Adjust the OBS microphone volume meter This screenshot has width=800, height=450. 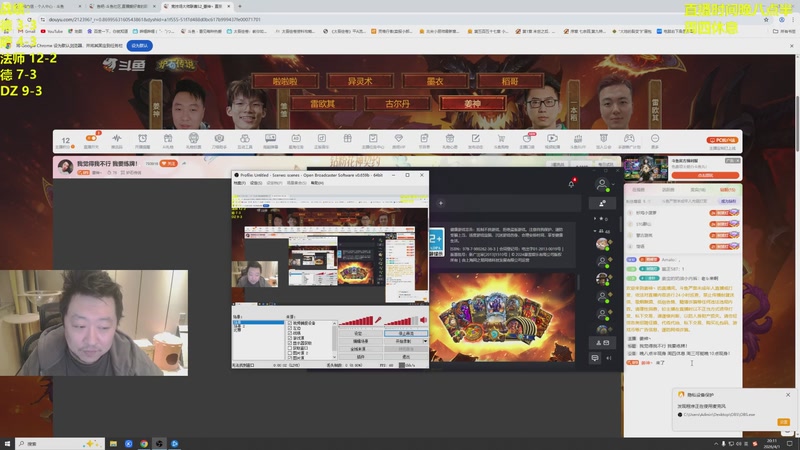pos(356,320)
